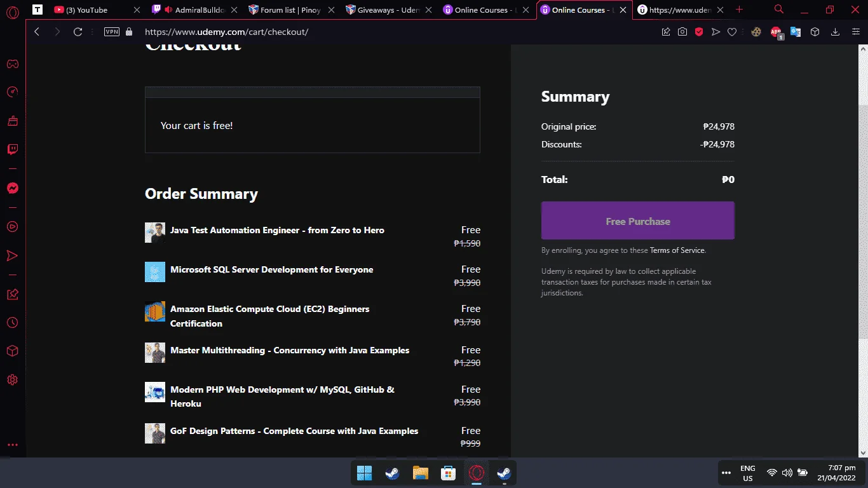Reload the Udemy checkout page
The image size is (868, 488).
pos(78,32)
